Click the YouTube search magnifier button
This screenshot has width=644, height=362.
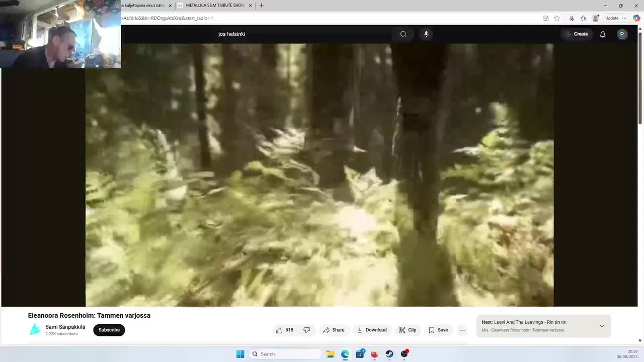[x=403, y=34]
